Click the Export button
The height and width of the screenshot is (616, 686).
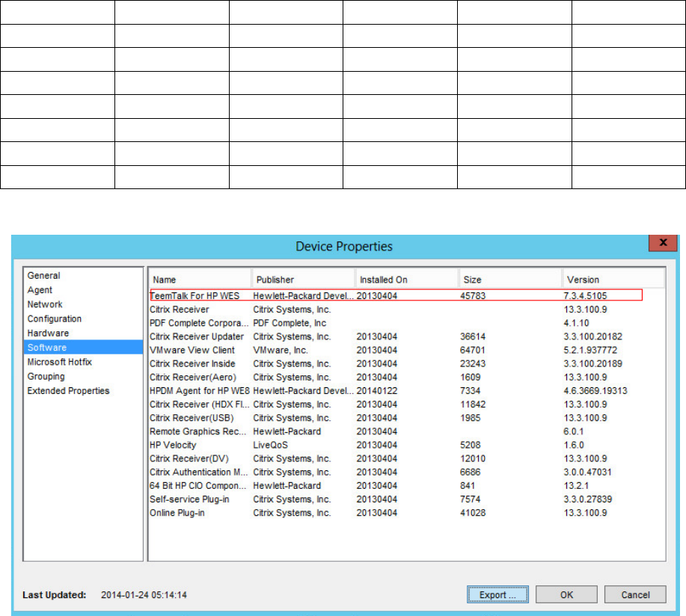(x=497, y=595)
